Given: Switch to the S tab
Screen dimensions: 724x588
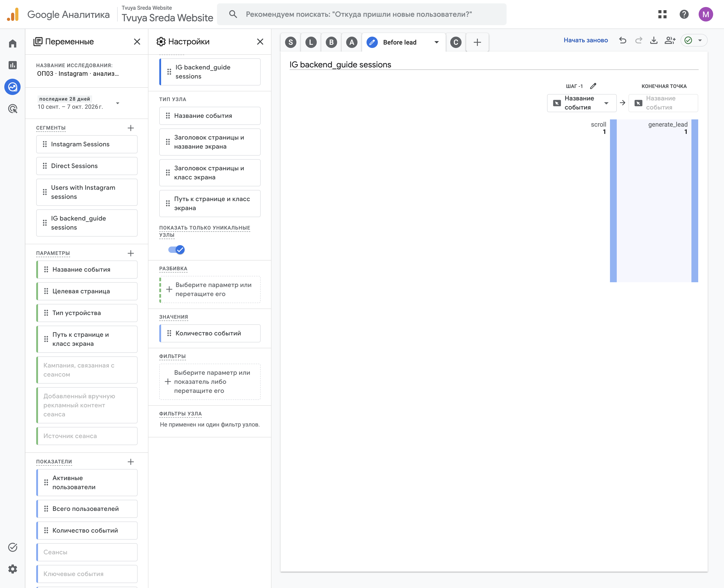Looking at the screenshot, I should (x=291, y=42).
